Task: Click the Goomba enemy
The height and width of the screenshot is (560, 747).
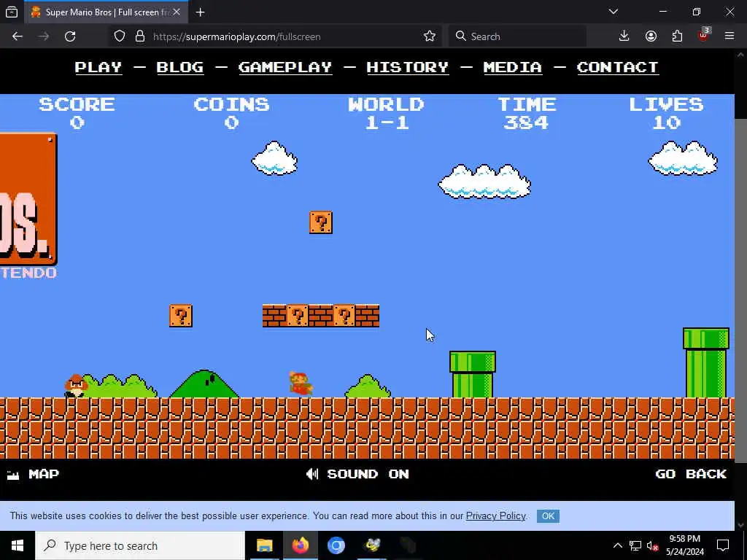Action: tap(76, 386)
